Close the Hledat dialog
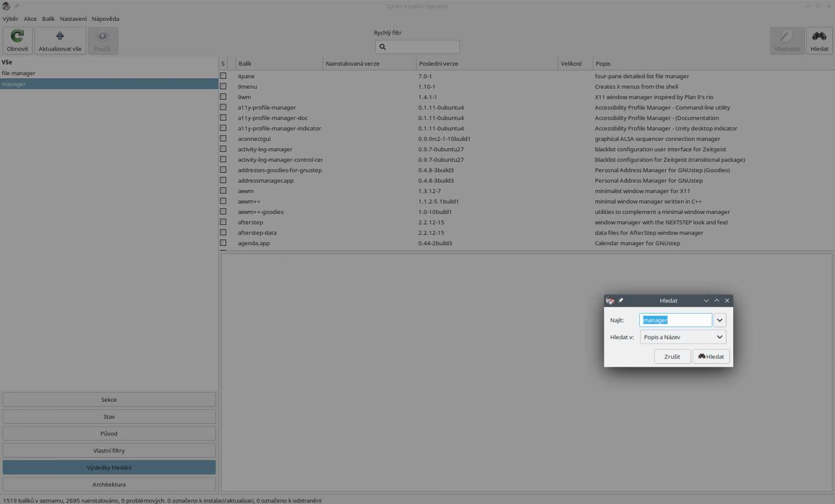 coord(727,301)
